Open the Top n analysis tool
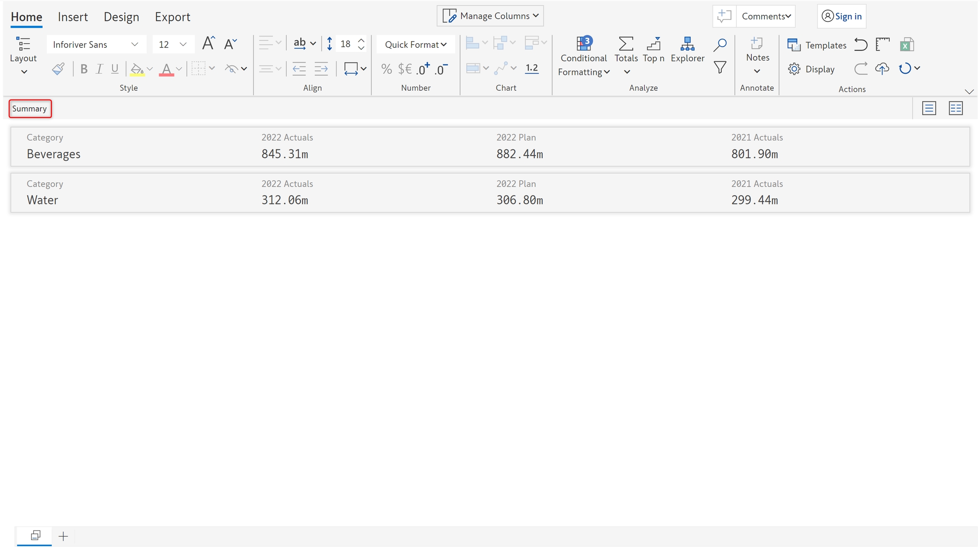The width and height of the screenshot is (980, 550). 653,49
